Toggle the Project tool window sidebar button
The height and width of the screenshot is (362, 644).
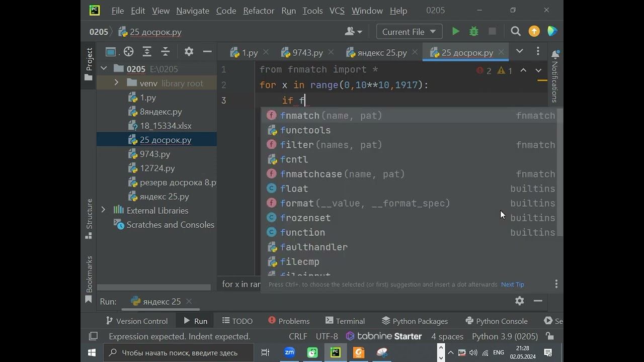(x=89, y=64)
